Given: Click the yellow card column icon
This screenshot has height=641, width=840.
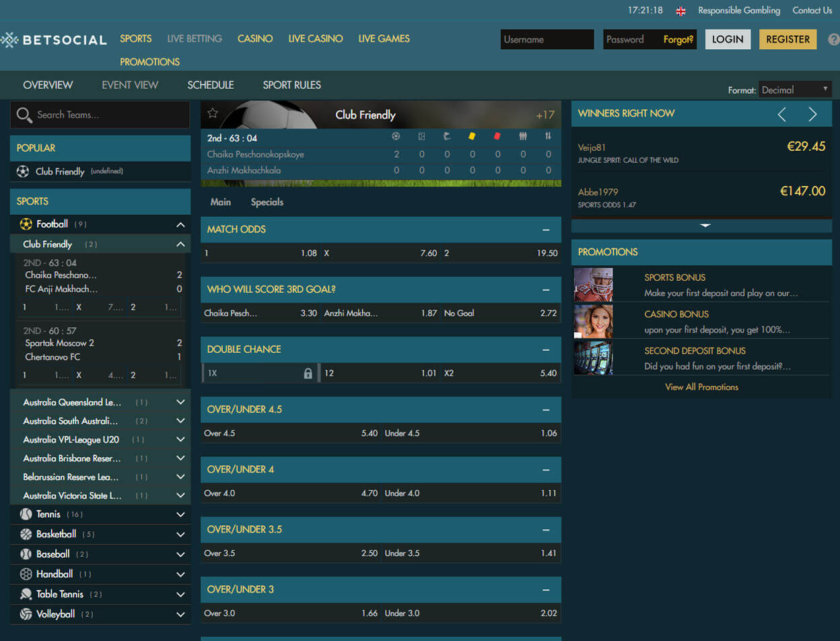Looking at the screenshot, I should [x=472, y=136].
